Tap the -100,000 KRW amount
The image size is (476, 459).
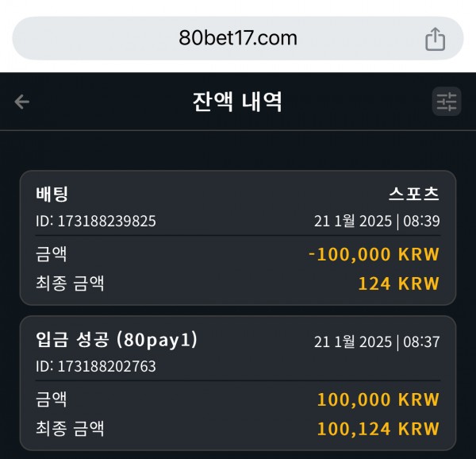(x=374, y=254)
